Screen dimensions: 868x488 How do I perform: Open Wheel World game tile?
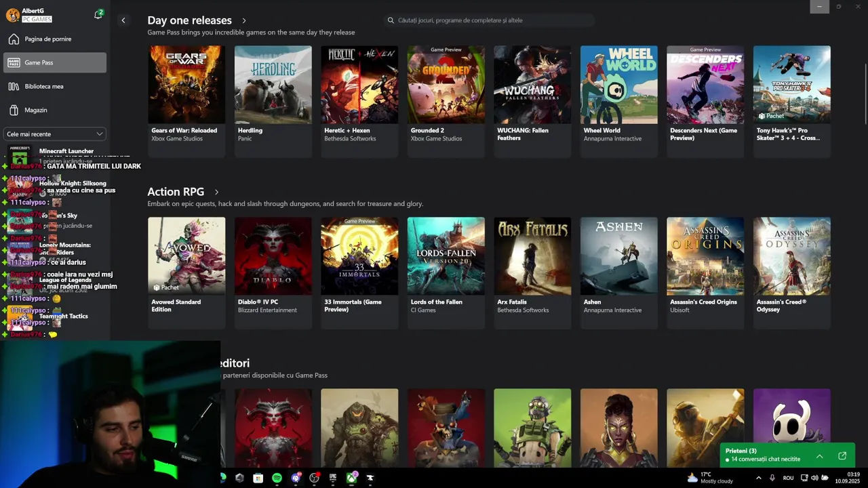click(x=619, y=101)
